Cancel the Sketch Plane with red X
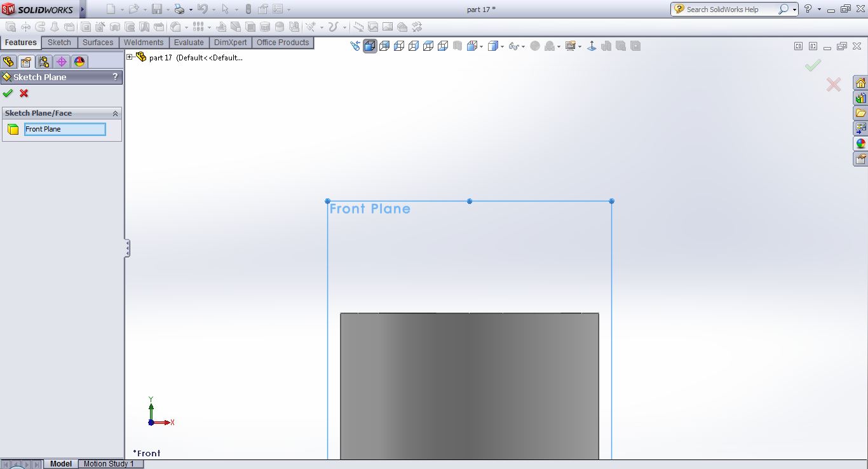868x469 pixels. click(x=24, y=93)
